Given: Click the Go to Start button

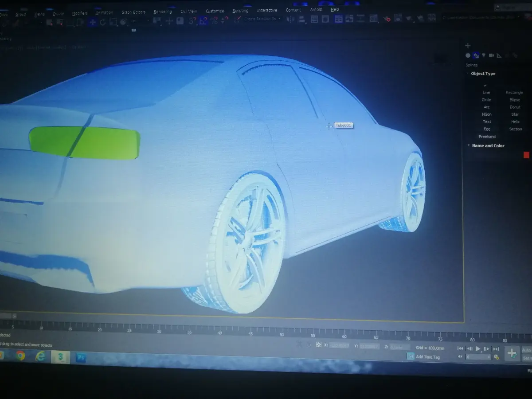Looking at the screenshot, I should (460, 348).
